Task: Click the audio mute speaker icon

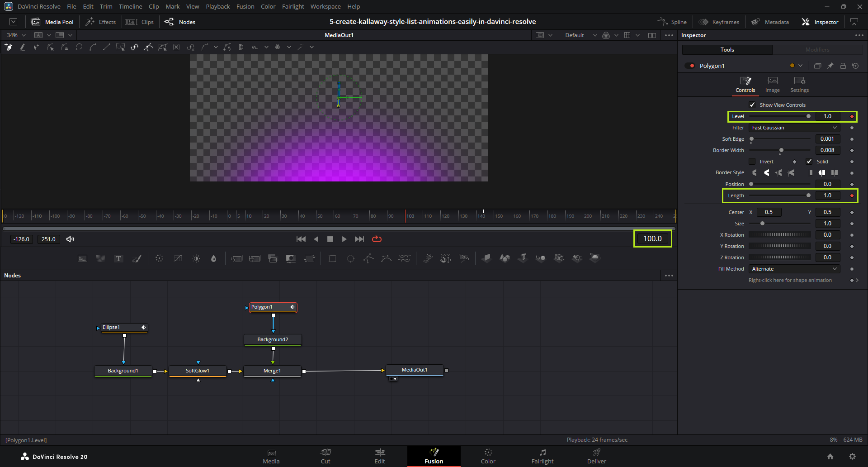Action: (x=70, y=239)
